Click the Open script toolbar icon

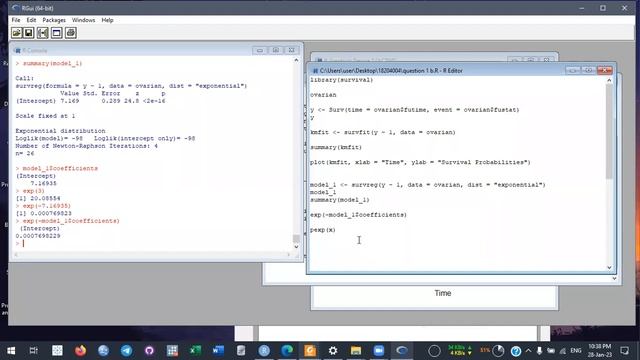pos(16,33)
